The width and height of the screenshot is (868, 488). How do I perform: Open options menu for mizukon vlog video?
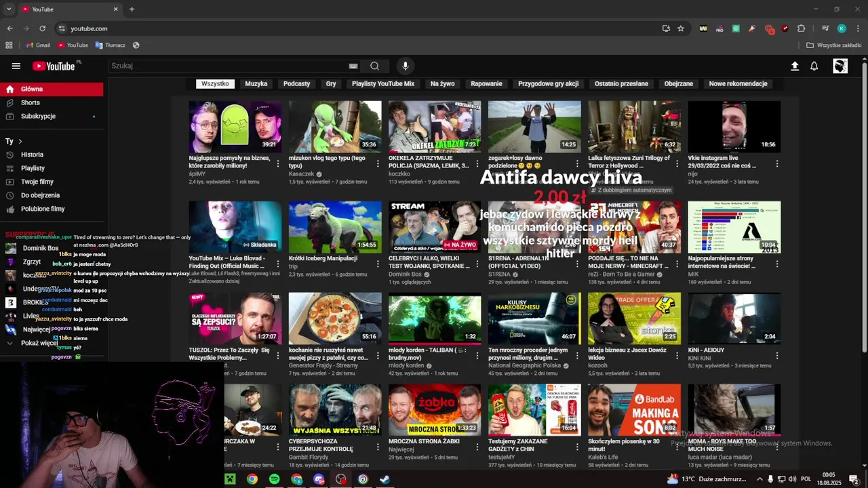[377, 163]
